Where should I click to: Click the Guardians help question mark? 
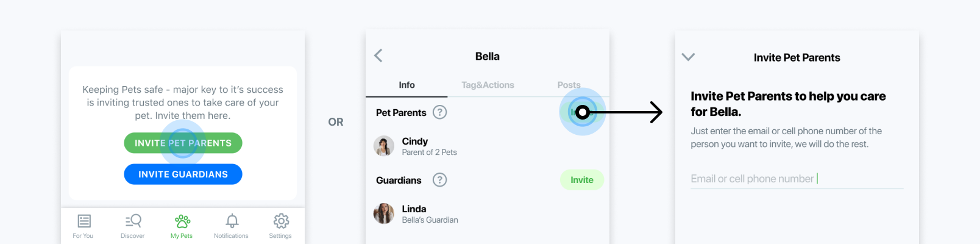pos(439,180)
